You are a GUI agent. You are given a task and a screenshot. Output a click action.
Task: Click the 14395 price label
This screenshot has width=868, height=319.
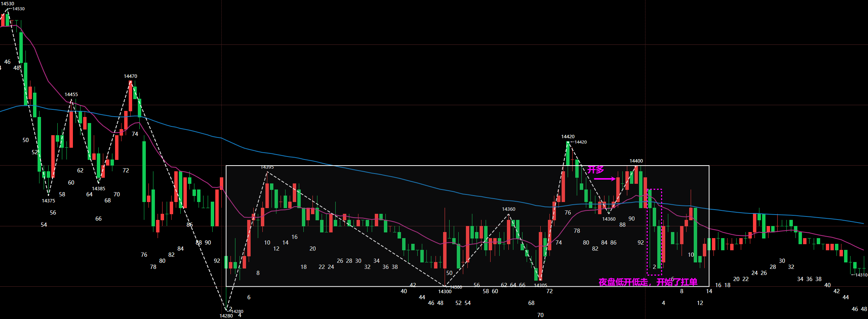click(267, 167)
